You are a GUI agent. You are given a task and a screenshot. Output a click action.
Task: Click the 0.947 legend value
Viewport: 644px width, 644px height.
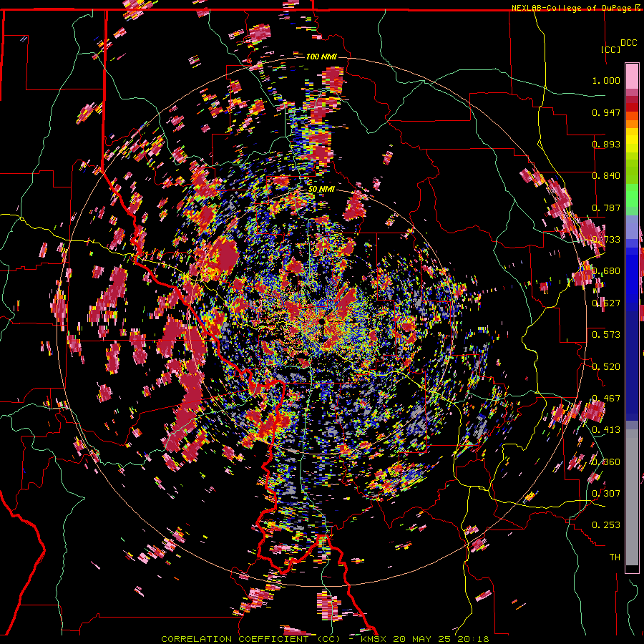click(x=606, y=112)
